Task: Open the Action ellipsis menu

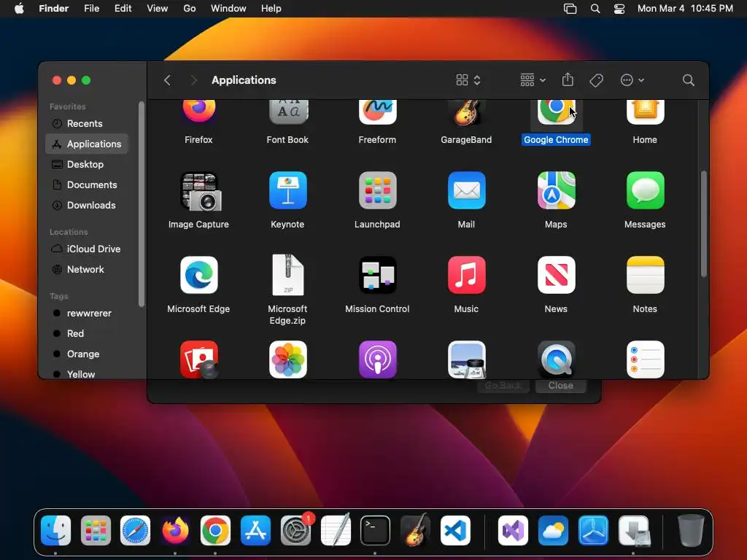Action: (x=632, y=80)
